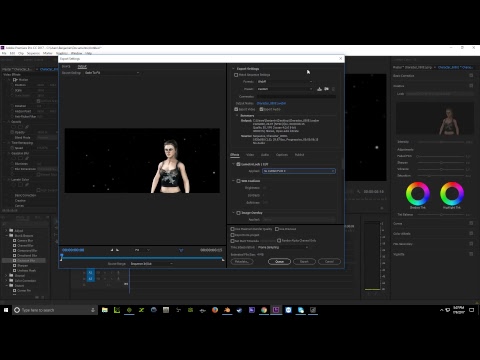Screen dimensions: 480x360
Task: Enable the Set Start Timecode checkbox
Action: pos(232,241)
